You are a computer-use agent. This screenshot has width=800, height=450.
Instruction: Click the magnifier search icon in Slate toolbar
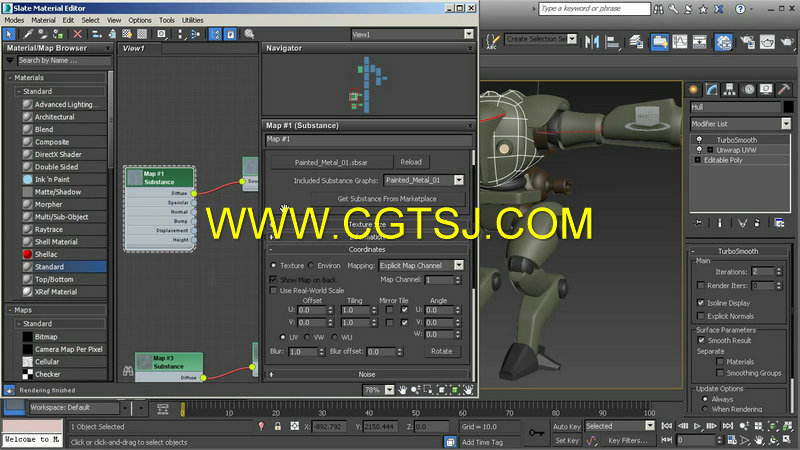pyautogui.click(x=249, y=34)
